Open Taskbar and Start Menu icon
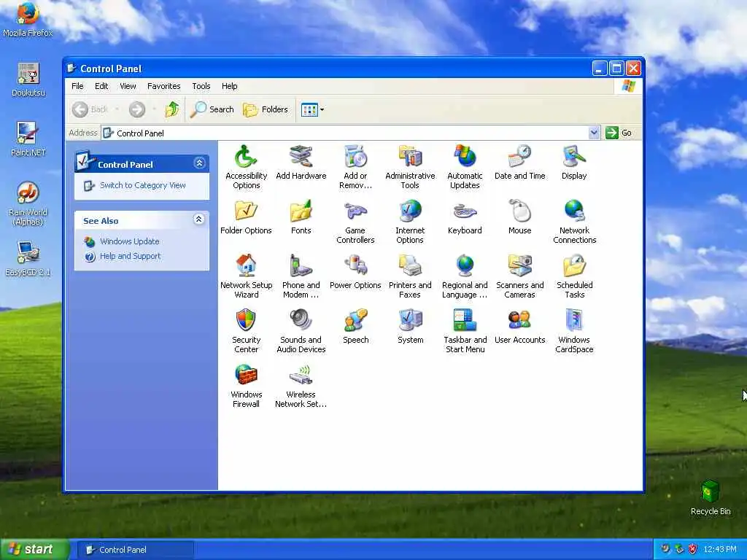The image size is (747, 560). [465, 331]
